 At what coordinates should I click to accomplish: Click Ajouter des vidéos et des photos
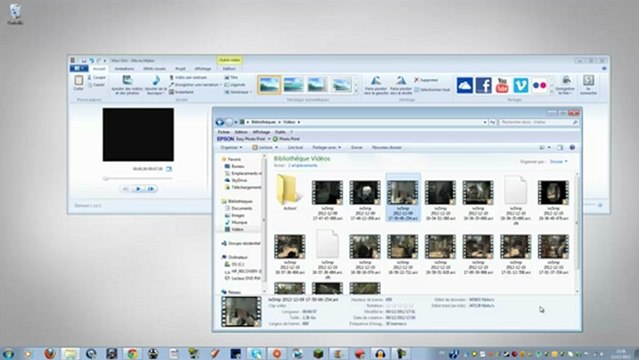[128, 85]
